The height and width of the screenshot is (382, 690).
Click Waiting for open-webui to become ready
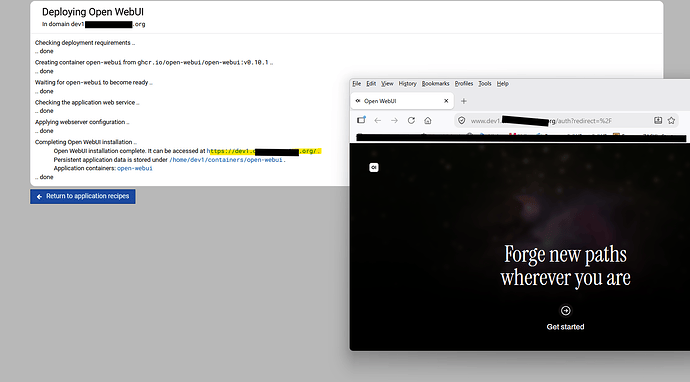pos(94,82)
